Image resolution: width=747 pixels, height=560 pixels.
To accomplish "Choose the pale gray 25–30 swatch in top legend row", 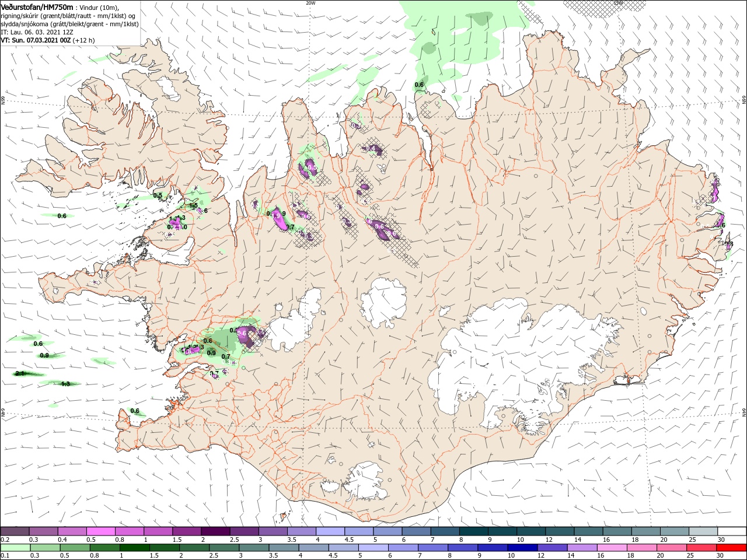I will coord(703,531).
